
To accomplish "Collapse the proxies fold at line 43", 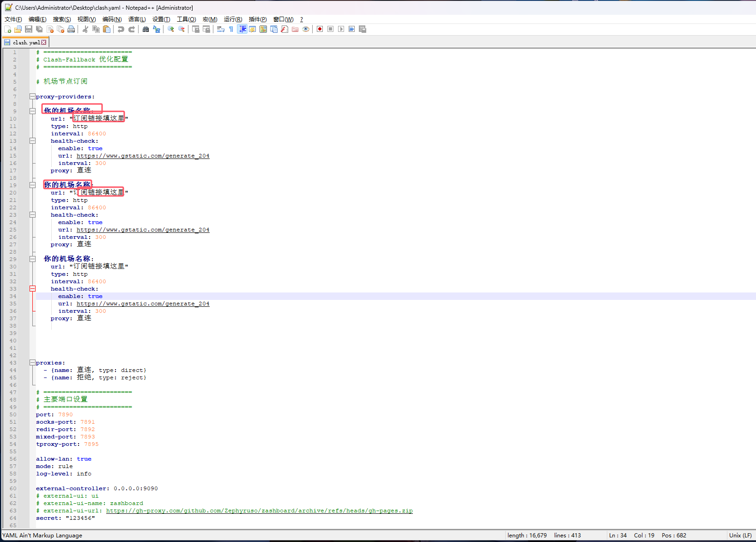I will (32, 363).
